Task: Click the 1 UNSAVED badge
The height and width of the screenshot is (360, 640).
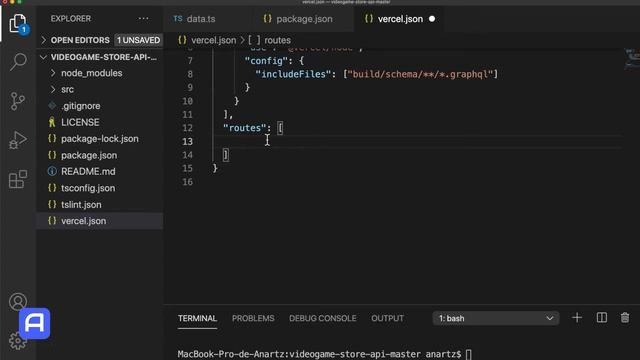Action: 138,40
